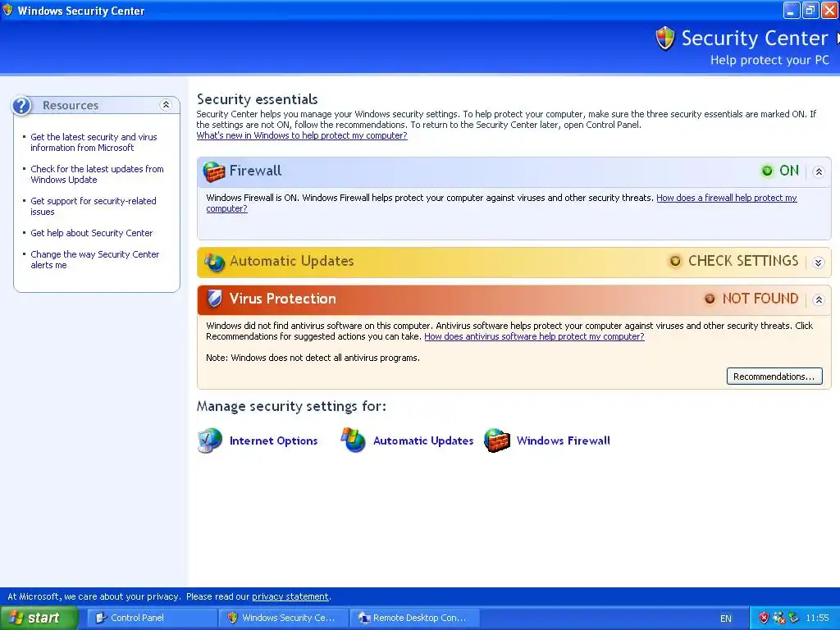
Task: Click title bar shield icon of Windows Security Center
Action: tap(7, 10)
